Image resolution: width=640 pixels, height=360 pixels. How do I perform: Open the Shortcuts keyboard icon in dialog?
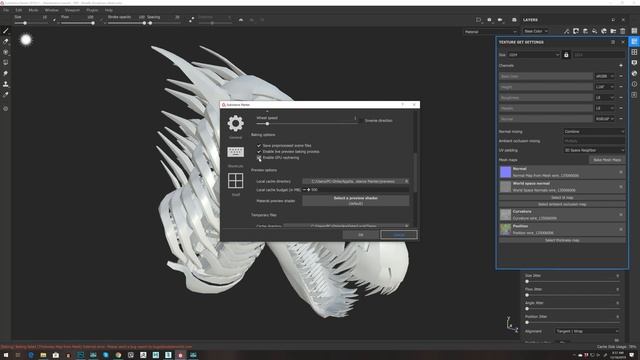point(236,152)
